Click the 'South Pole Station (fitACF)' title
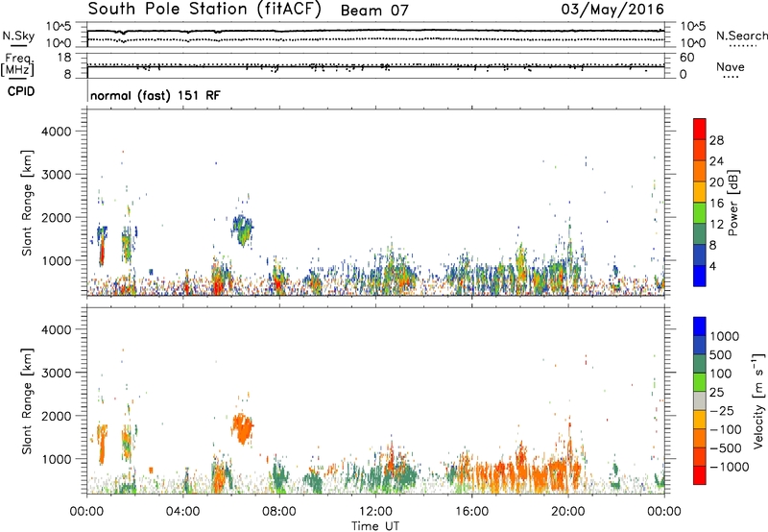768x532 pixels. (x=204, y=10)
